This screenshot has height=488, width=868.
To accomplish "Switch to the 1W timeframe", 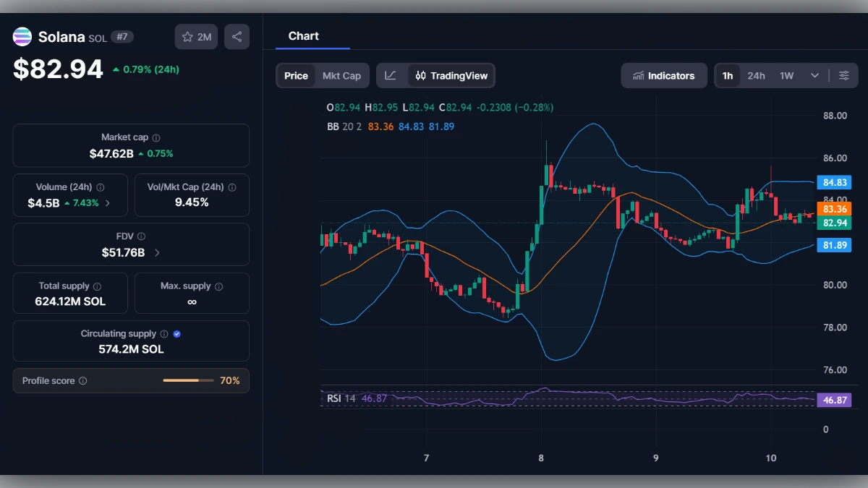I will tap(785, 75).
